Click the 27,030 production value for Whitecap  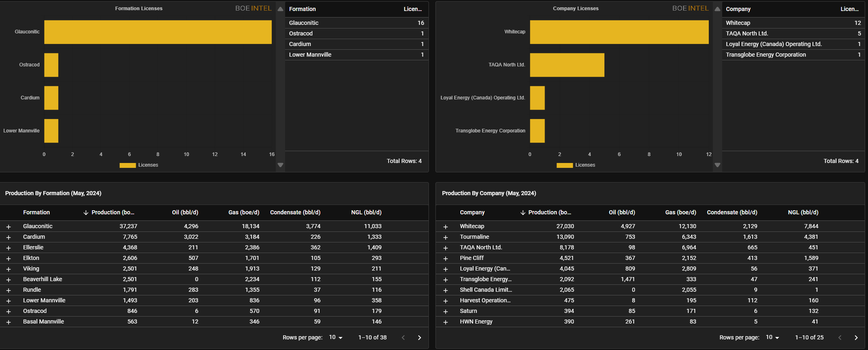pos(565,226)
